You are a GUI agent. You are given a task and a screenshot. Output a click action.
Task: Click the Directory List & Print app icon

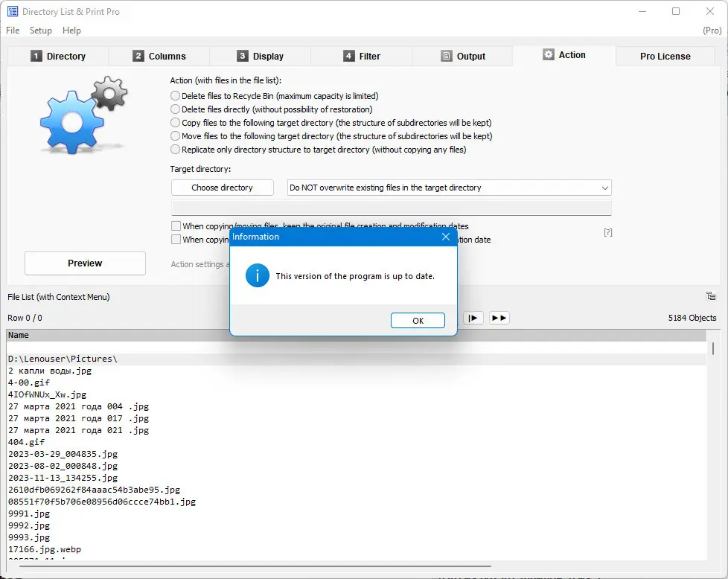click(13, 11)
